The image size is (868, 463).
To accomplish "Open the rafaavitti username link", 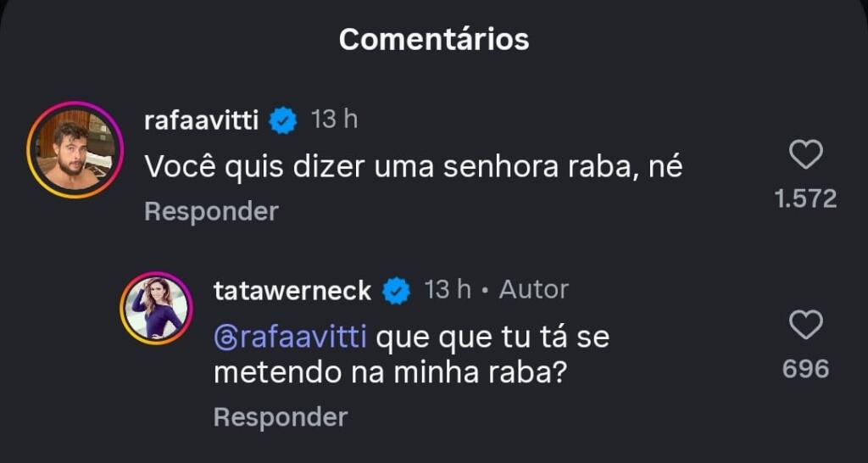I will tap(203, 120).
